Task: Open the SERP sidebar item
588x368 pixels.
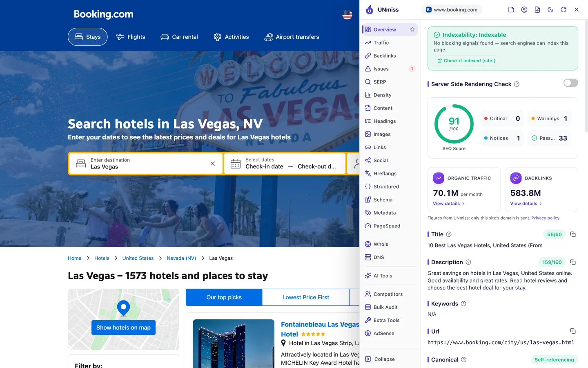Action: pyautogui.click(x=390, y=82)
